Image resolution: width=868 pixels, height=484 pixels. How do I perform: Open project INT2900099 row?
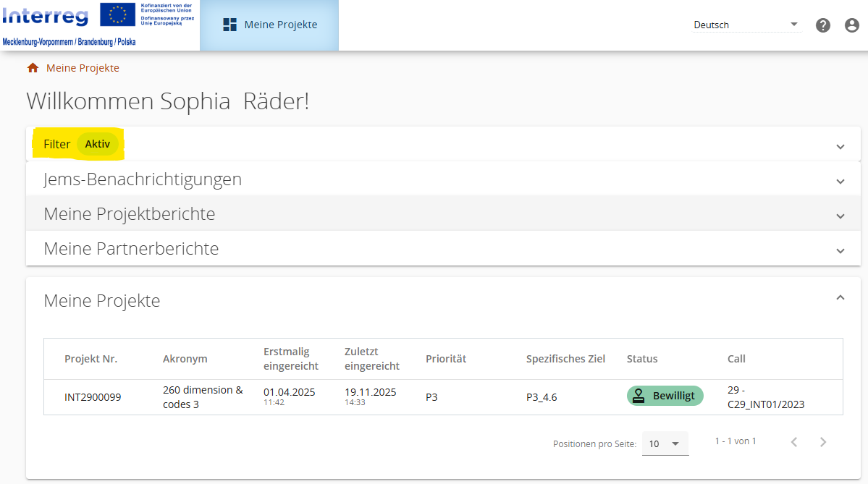93,397
